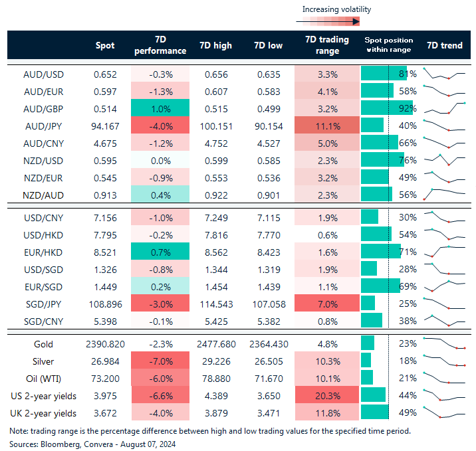Click the Gold 7D trend sparkline
Image resolution: width=476 pixels, height=451 pixels.
445,343
